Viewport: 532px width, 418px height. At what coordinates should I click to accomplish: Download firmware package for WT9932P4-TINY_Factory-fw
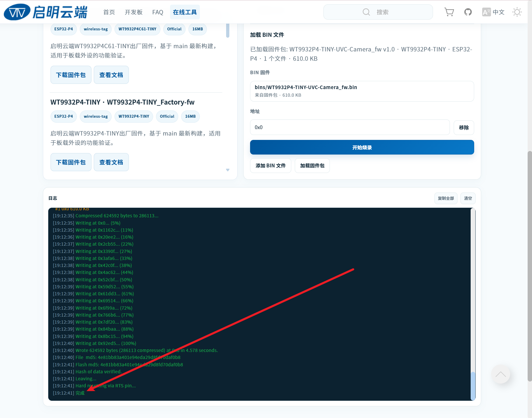pyautogui.click(x=71, y=162)
